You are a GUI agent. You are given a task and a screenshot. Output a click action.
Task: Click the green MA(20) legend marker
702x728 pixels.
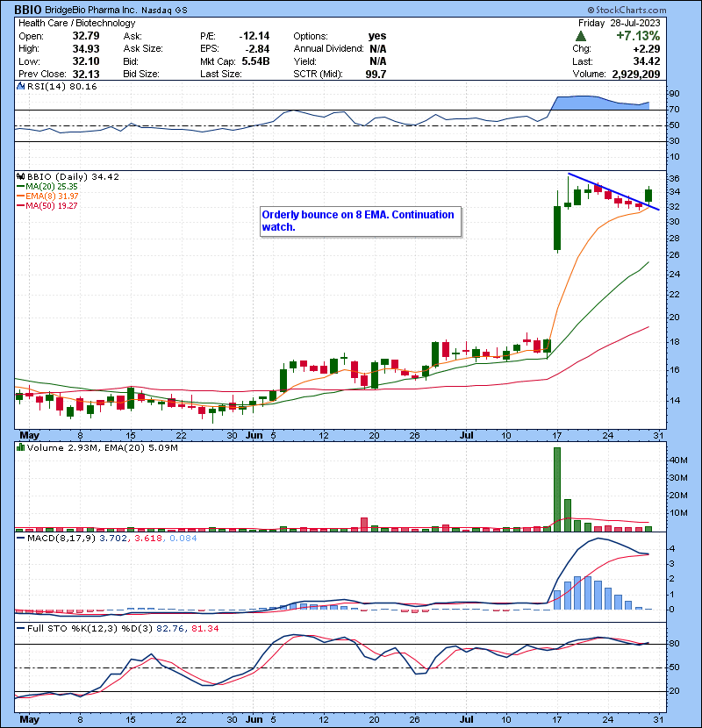20,187
